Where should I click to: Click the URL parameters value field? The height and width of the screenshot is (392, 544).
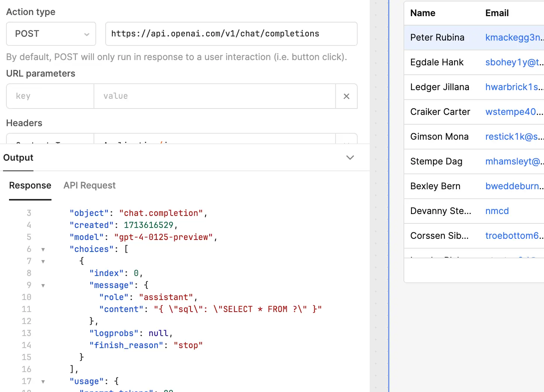(214, 96)
